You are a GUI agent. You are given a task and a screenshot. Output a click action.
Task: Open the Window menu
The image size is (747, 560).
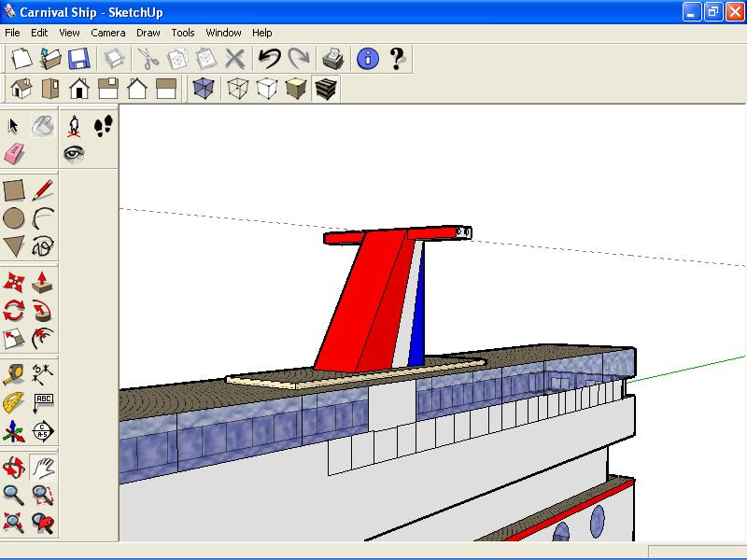pos(223,33)
